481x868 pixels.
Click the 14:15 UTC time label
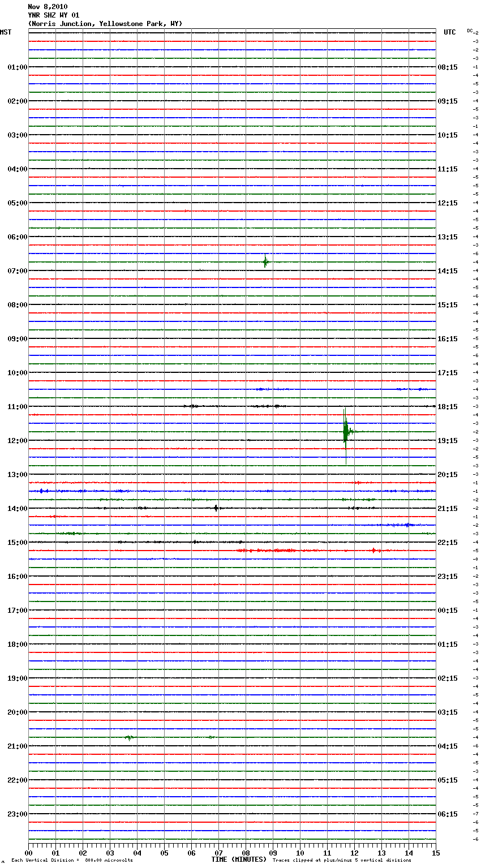coord(448,271)
